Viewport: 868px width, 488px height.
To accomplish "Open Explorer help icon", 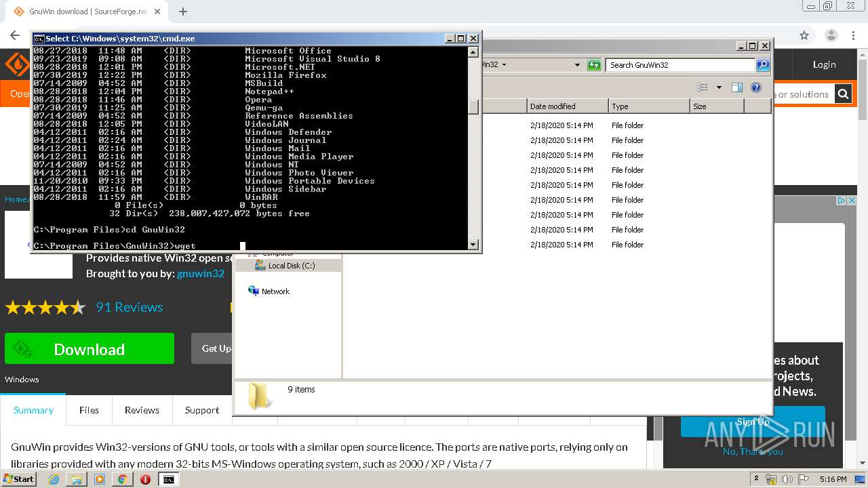I will 756,87.
